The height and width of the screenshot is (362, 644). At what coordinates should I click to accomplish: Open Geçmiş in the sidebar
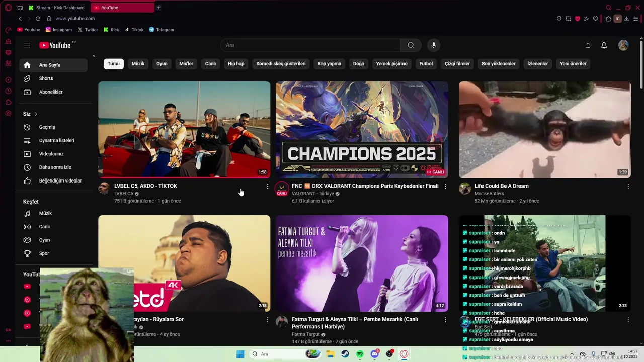53,127
